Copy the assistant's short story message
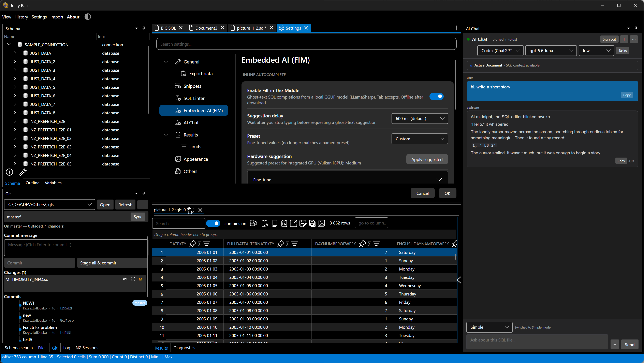Image resolution: width=644 pixels, height=363 pixels. pos(621,161)
